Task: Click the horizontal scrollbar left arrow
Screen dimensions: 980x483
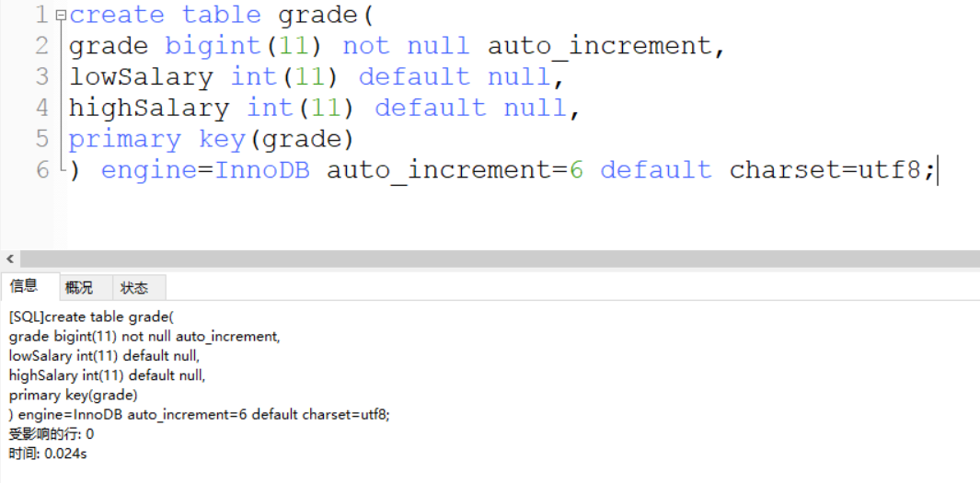Action: click(10, 259)
